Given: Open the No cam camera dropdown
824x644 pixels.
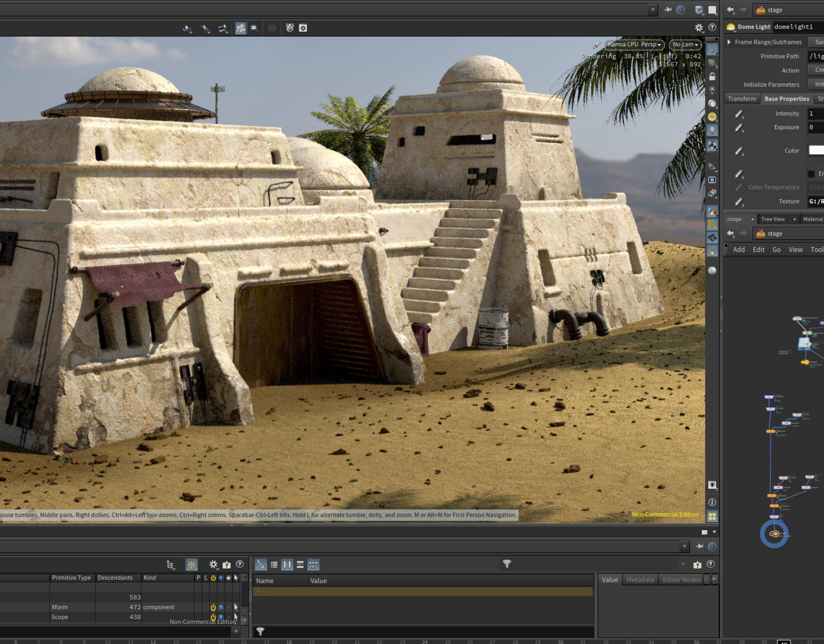Looking at the screenshot, I should [x=685, y=44].
